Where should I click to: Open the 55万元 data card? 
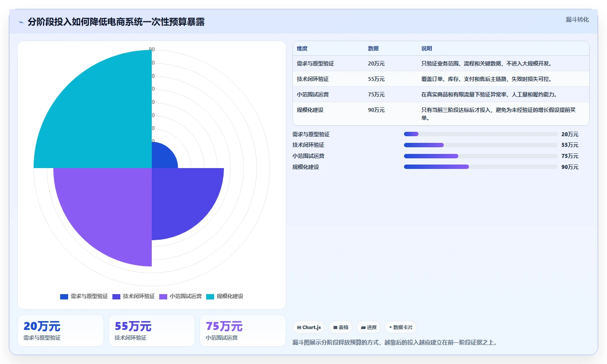pyautogui.click(x=152, y=330)
